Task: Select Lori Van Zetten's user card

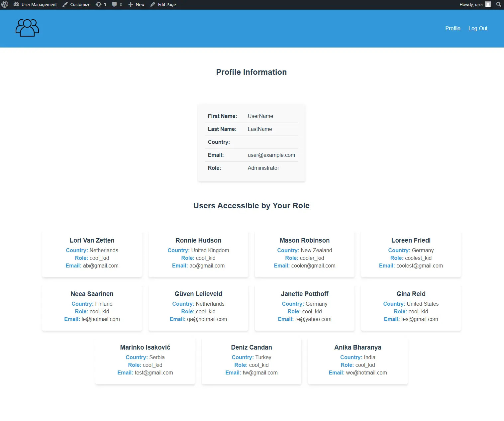Action: click(x=92, y=254)
